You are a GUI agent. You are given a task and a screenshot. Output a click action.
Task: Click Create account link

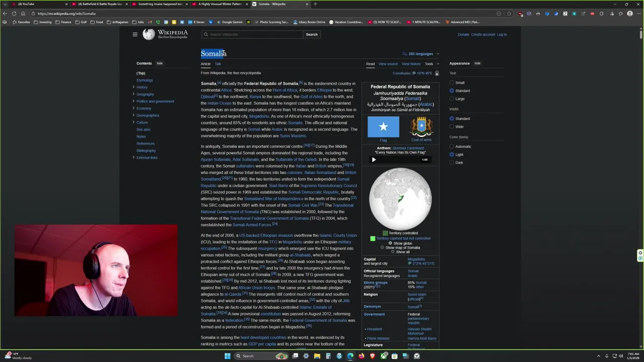tap(483, 35)
